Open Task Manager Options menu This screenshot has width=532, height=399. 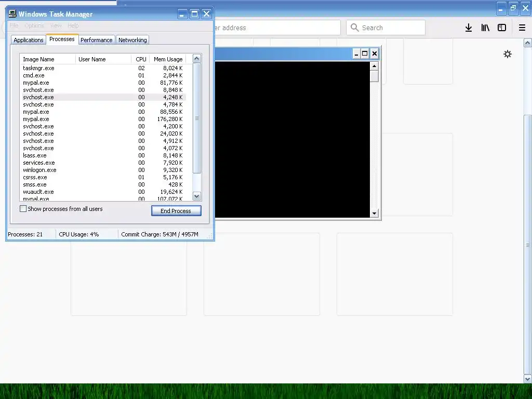[34, 25]
